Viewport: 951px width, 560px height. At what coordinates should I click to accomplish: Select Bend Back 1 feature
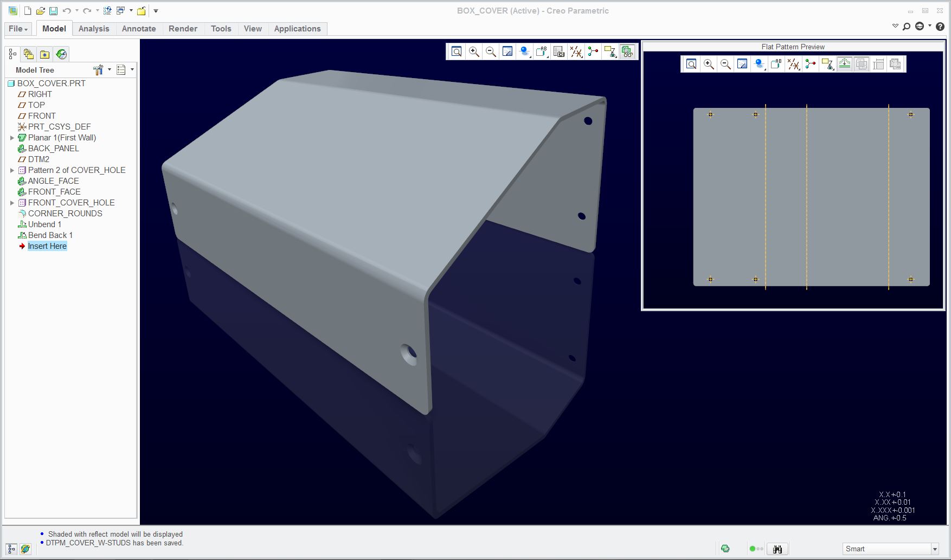(46, 235)
